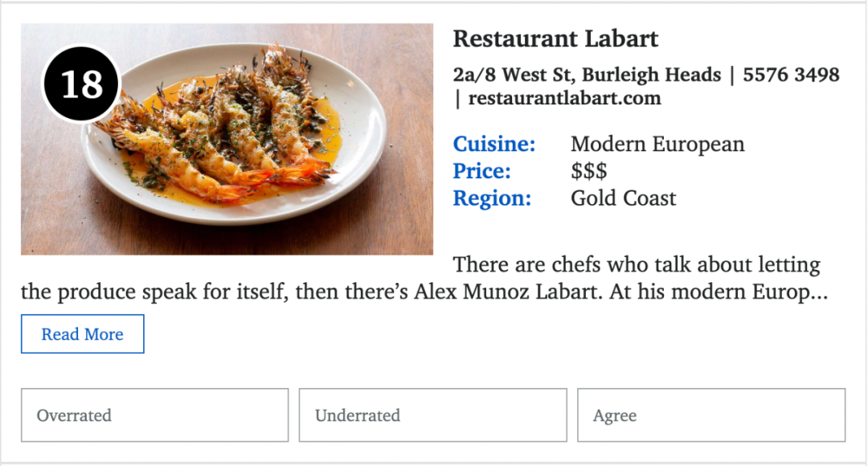
Task: Click the truncated description ending "modern Europ..."
Action: tap(424, 278)
